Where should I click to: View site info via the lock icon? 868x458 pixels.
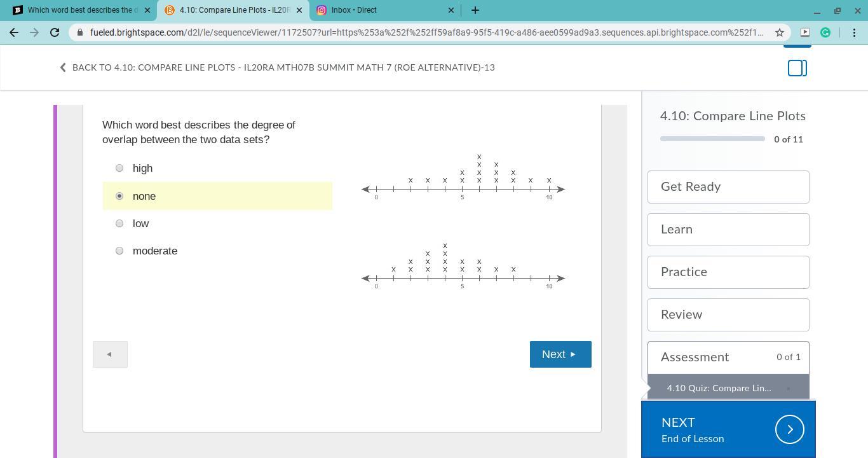[x=80, y=32]
